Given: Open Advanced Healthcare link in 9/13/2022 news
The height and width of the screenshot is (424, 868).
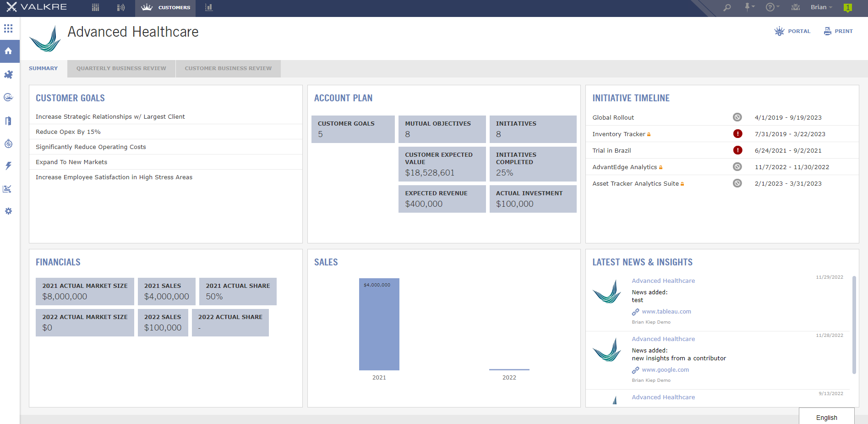Looking at the screenshot, I should pyautogui.click(x=663, y=397).
